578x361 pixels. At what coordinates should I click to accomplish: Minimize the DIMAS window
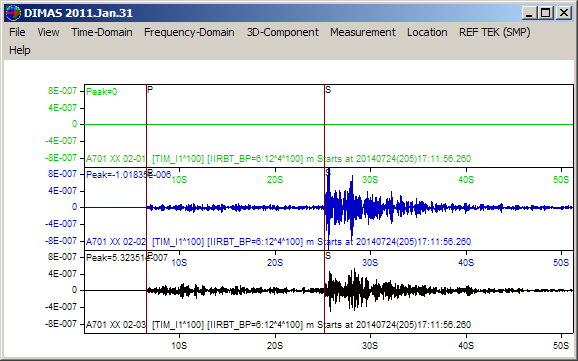[x=529, y=13]
